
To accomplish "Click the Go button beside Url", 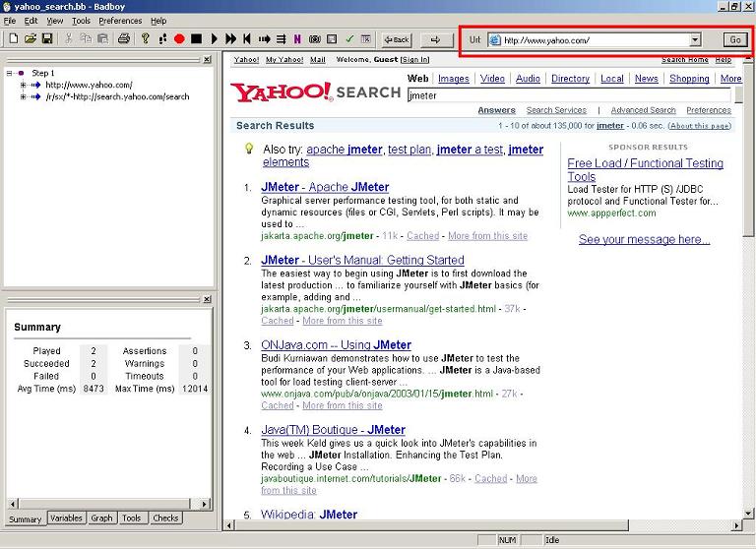I will 734,40.
